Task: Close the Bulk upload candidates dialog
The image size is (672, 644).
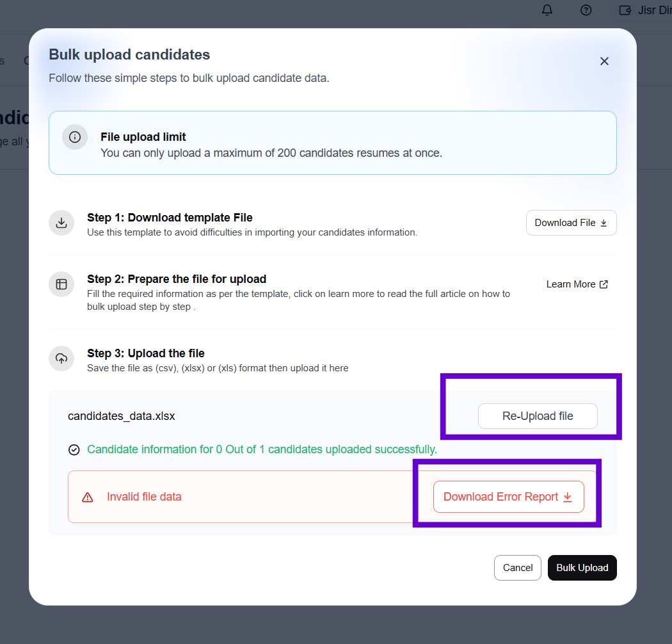Action: [x=604, y=61]
